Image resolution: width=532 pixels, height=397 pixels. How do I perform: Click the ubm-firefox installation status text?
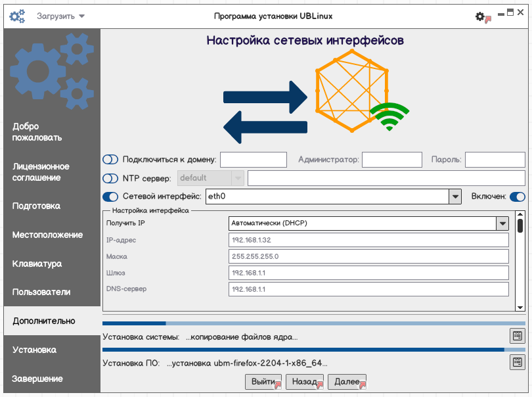(x=247, y=363)
